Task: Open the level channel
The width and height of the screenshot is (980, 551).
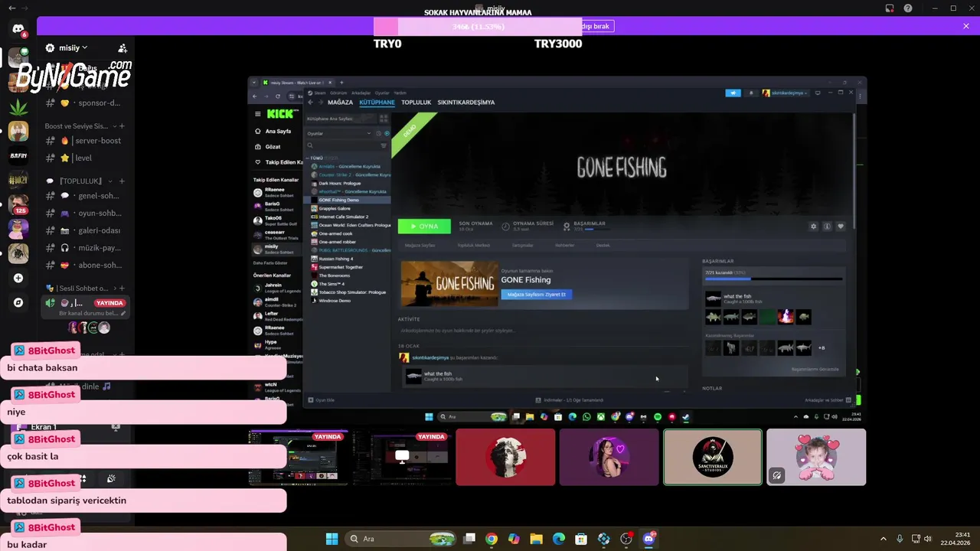Action: [x=84, y=158]
